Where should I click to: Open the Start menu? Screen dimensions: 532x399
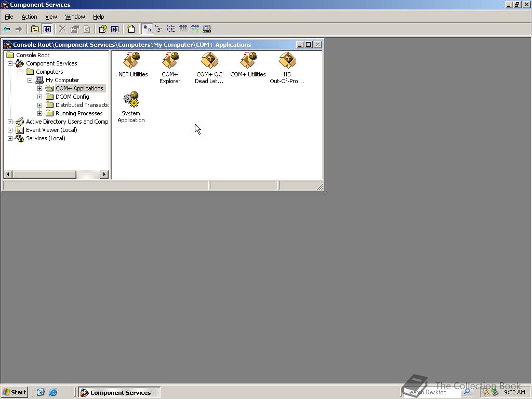click(14, 392)
